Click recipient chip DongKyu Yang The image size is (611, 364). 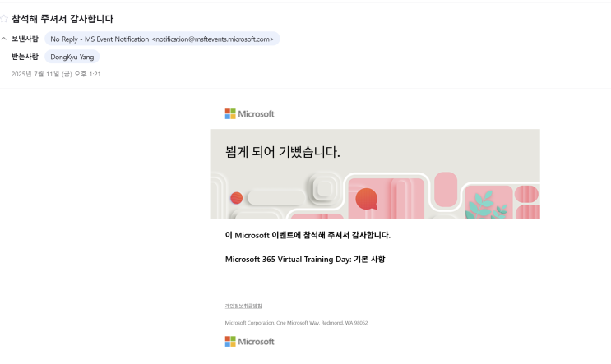pyautogui.click(x=72, y=57)
